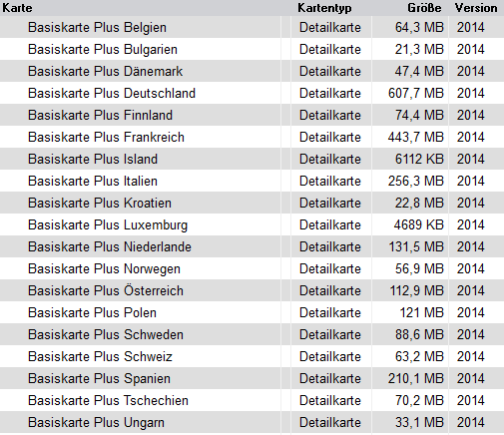Image resolution: width=504 pixels, height=435 pixels.
Task: Click the 2014 version in Spanien row
Action: click(470, 378)
